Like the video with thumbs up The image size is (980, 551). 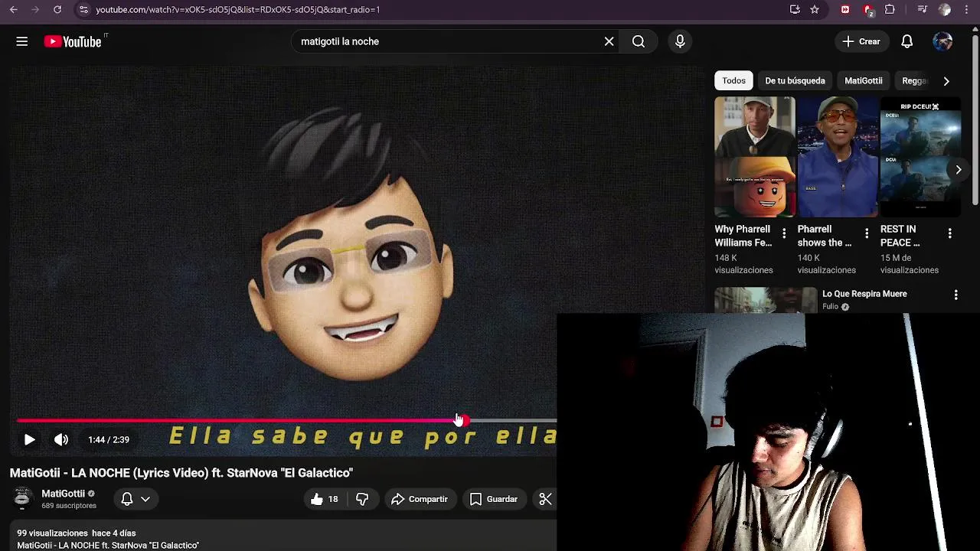click(x=325, y=499)
